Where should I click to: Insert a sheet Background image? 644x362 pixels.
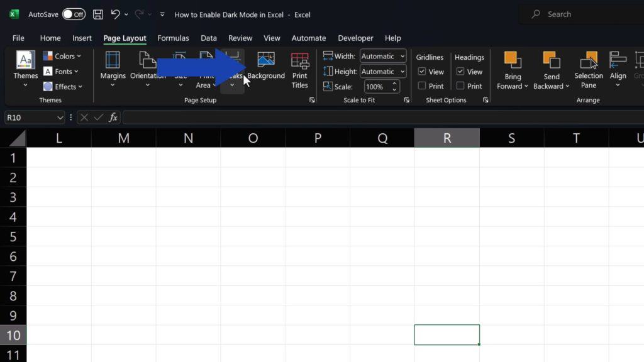[x=266, y=65]
